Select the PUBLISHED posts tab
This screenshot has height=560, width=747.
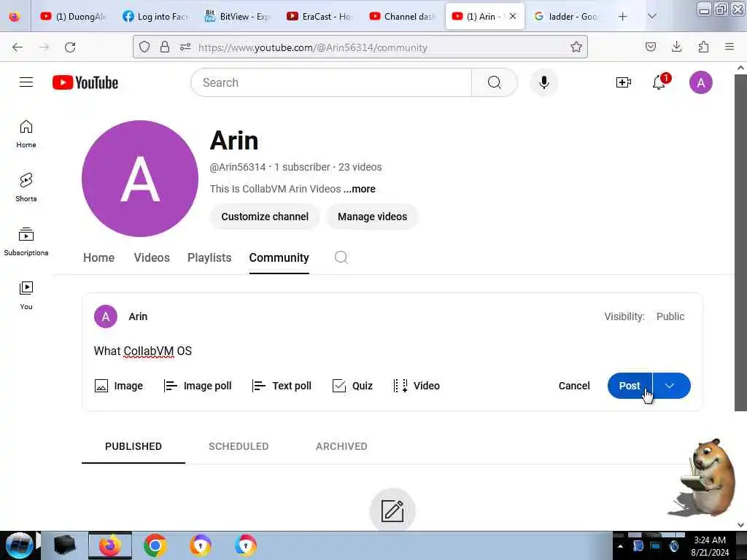tap(133, 446)
